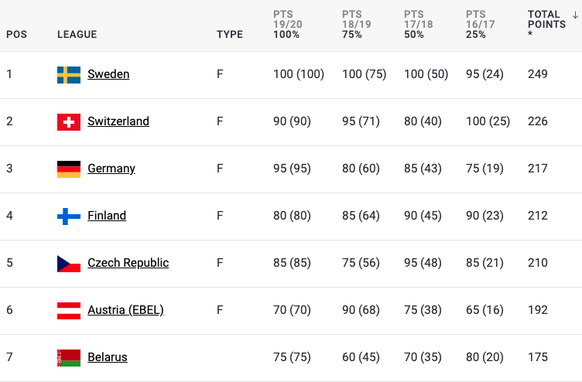Open the Czech Republic league link

[128, 262]
